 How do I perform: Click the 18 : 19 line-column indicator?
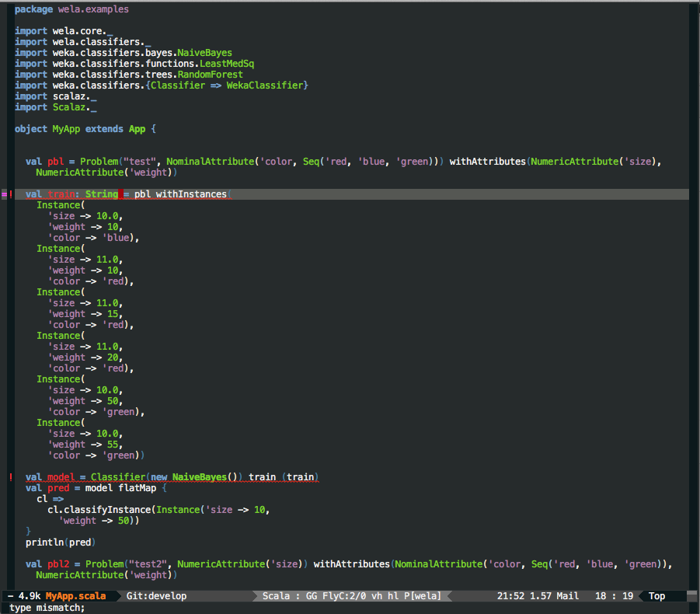(x=614, y=596)
